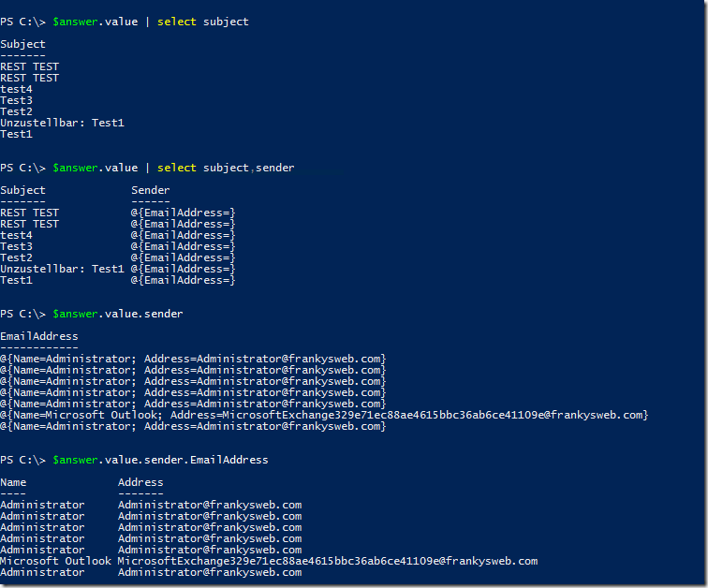
Task: Click the '$answer.value.sender.EmailAddress' command line
Action: tap(134, 460)
